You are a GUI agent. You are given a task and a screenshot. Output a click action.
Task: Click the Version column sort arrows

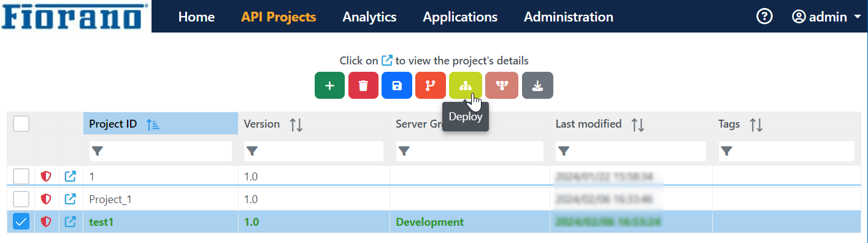tap(296, 125)
